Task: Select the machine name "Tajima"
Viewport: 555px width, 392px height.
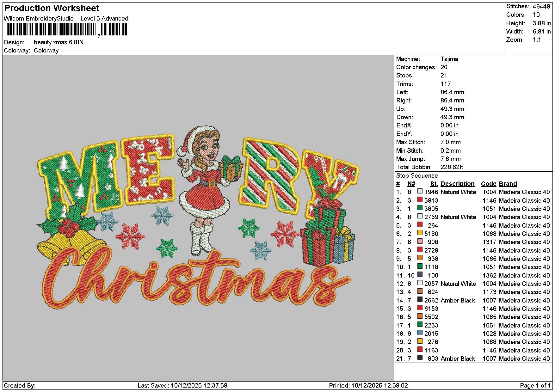Action: pyautogui.click(x=449, y=59)
